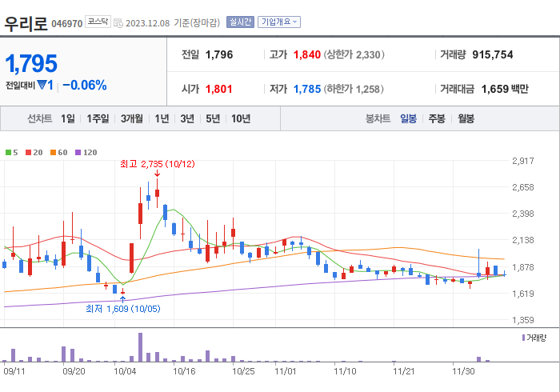Click the tallest volume bar after 10/04
Image resolution: width=560 pixels, height=392 pixels.
[140, 347]
